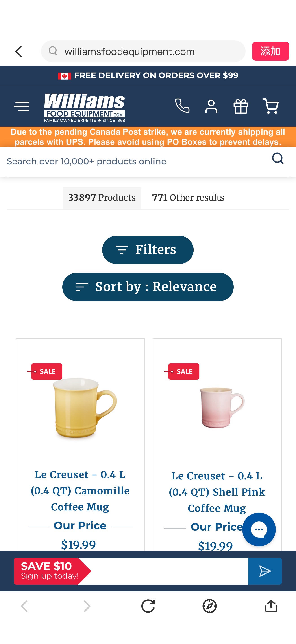The width and height of the screenshot is (296, 644).
Task: Go back with the top arrow
Action: coord(19,51)
